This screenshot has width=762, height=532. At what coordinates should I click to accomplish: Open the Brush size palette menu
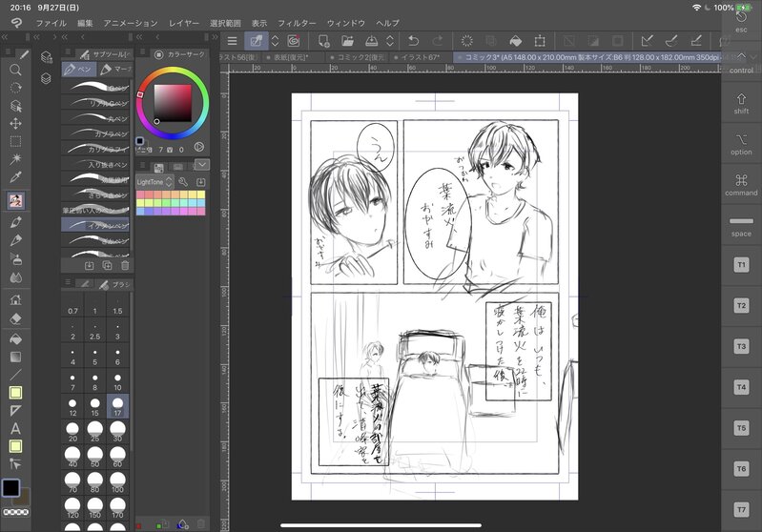[x=68, y=282]
